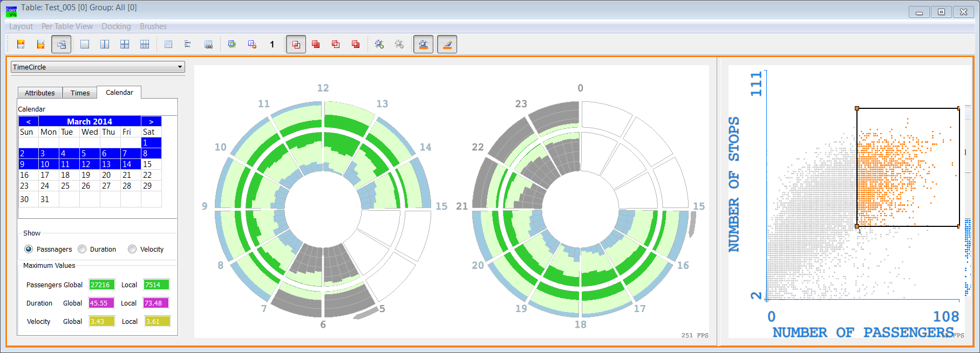
Task: Click the Passengers Local 7514 green swatch
Action: click(156, 285)
